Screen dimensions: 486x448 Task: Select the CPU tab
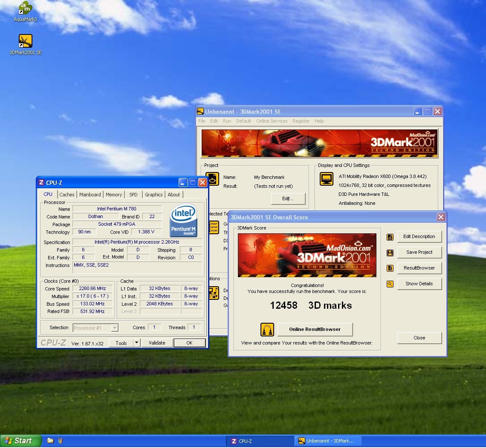pos(48,195)
